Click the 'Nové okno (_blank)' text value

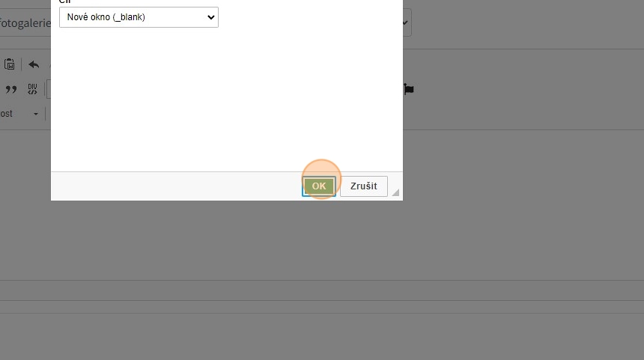[x=106, y=17]
